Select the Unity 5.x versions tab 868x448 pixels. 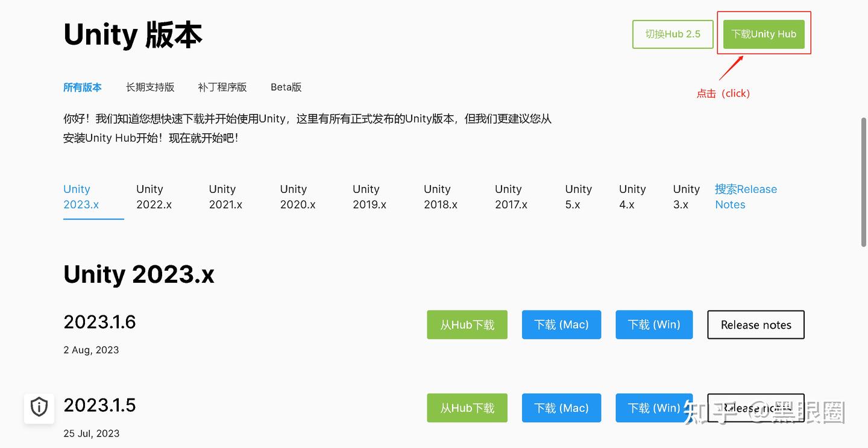(578, 197)
